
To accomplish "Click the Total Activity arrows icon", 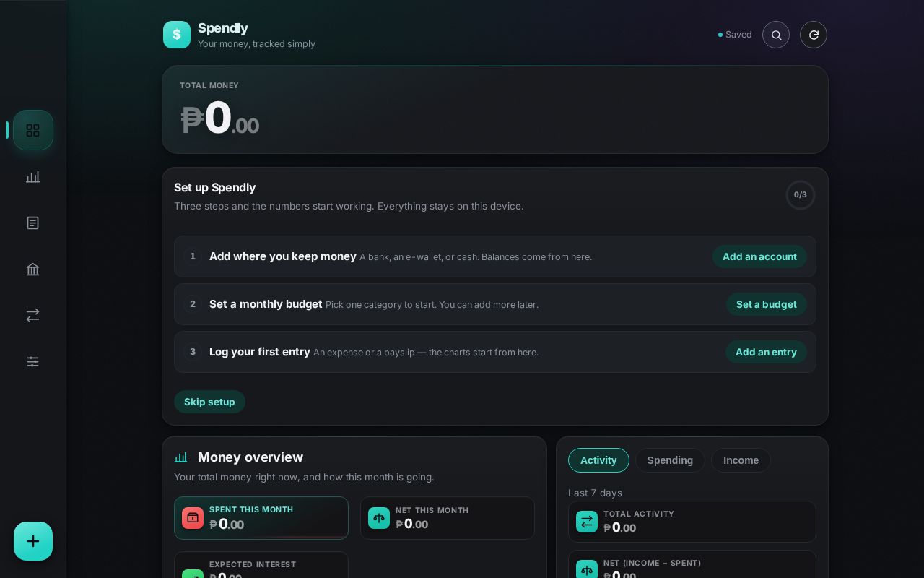I will (x=587, y=522).
